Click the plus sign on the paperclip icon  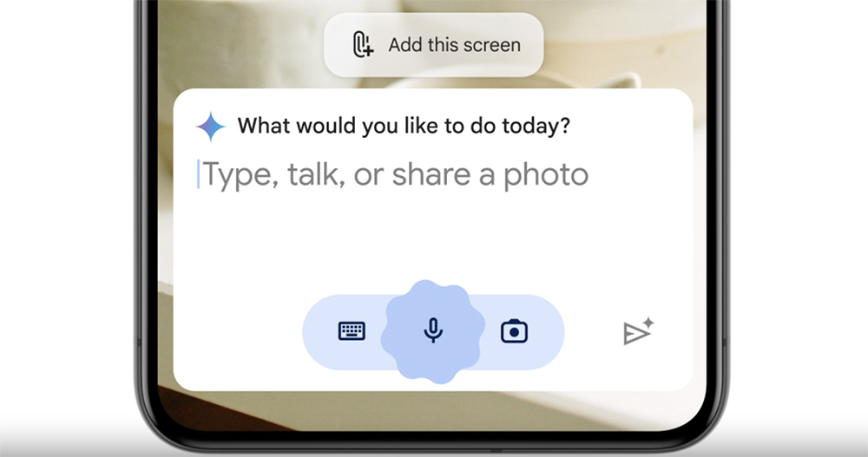click(x=368, y=52)
